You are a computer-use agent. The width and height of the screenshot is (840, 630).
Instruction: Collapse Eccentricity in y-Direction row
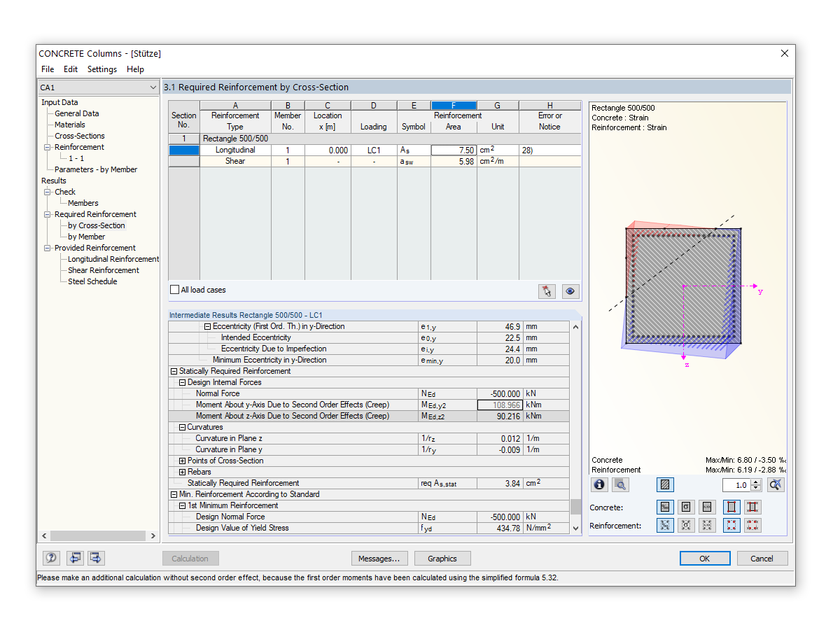207,326
